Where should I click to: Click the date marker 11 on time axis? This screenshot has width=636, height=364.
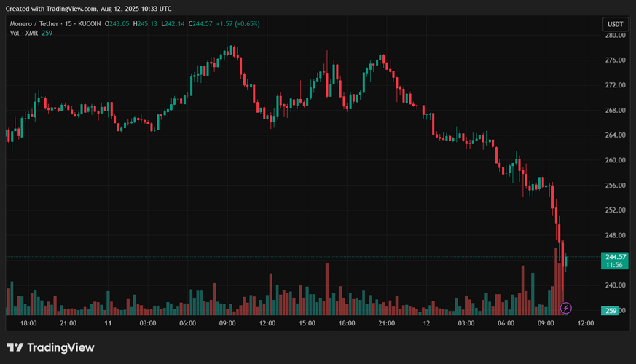tap(108, 323)
